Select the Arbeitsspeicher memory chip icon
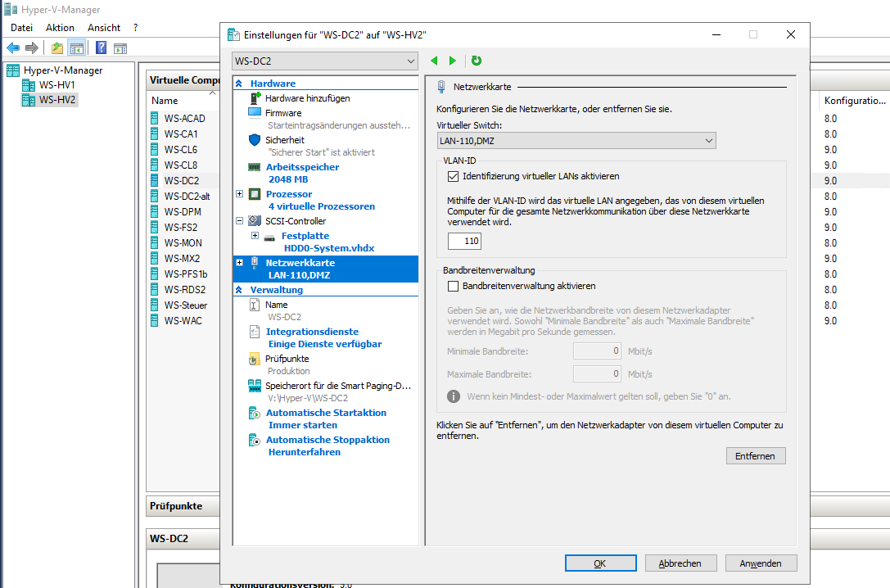Image resolution: width=890 pixels, height=588 pixels. [255, 167]
